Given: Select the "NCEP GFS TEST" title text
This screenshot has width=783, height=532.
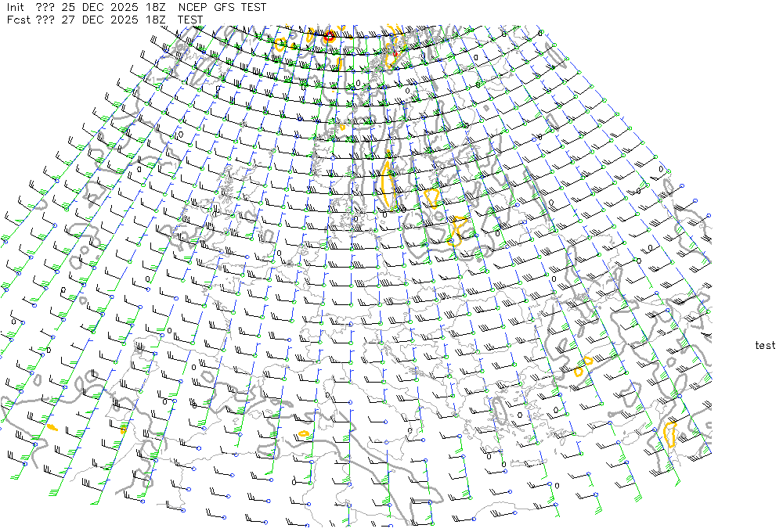Looking at the screenshot, I should pyautogui.click(x=222, y=7).
